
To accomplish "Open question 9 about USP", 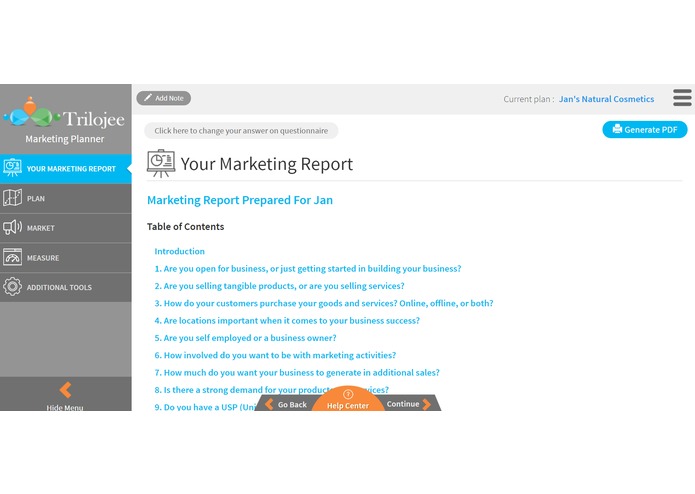I will (x=205, y=407).
